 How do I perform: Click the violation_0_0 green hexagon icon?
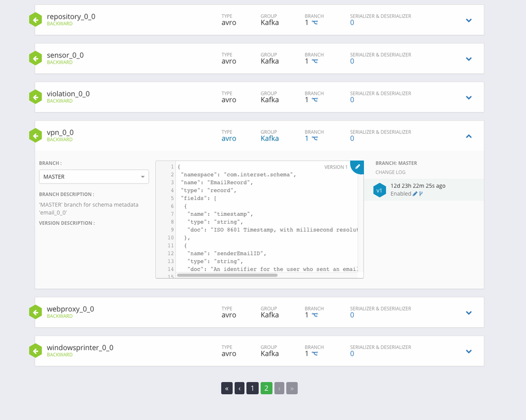point(35,97)
